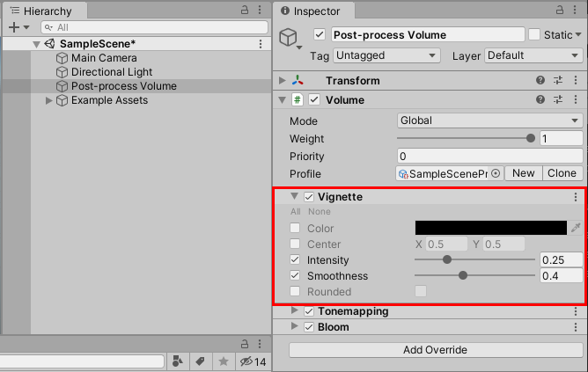
Task: Open the Mode dropdown showing Global
Action: (489, 120)
